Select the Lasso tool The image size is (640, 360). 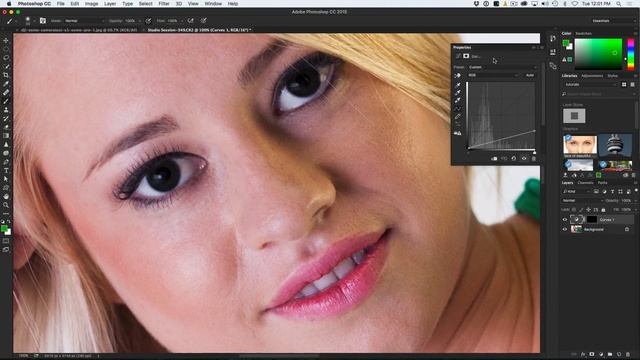[x=6, y=58]
